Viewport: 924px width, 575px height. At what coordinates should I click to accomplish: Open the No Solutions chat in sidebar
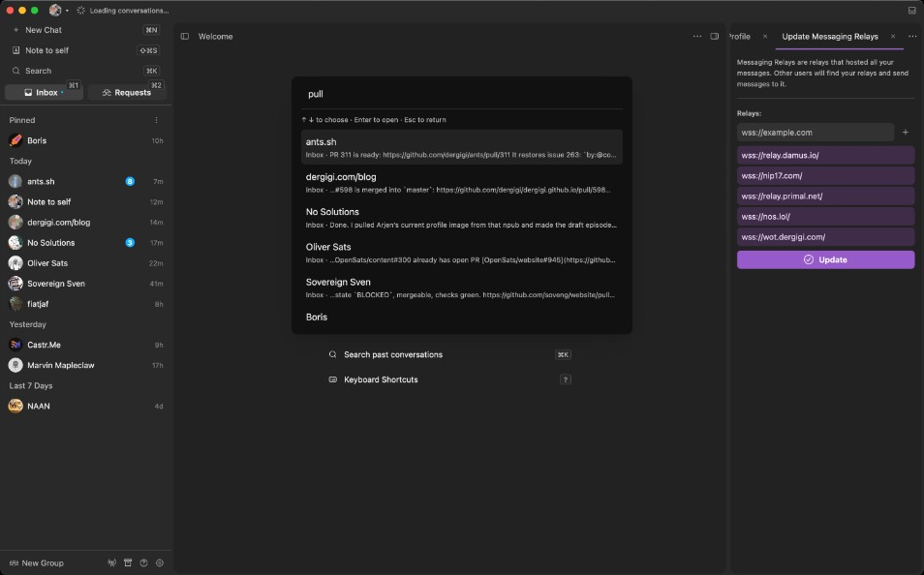(x=86, y=243)
